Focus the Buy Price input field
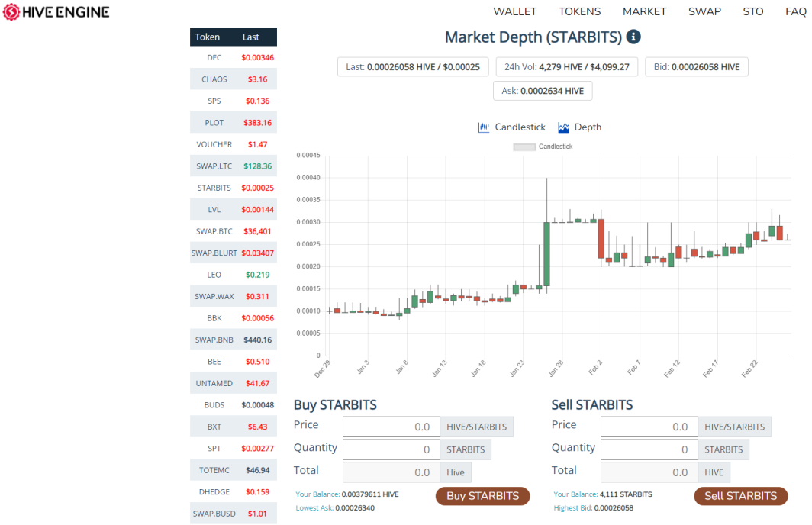The width and height of the screenshot is (812, 525). tap(391, 427)
